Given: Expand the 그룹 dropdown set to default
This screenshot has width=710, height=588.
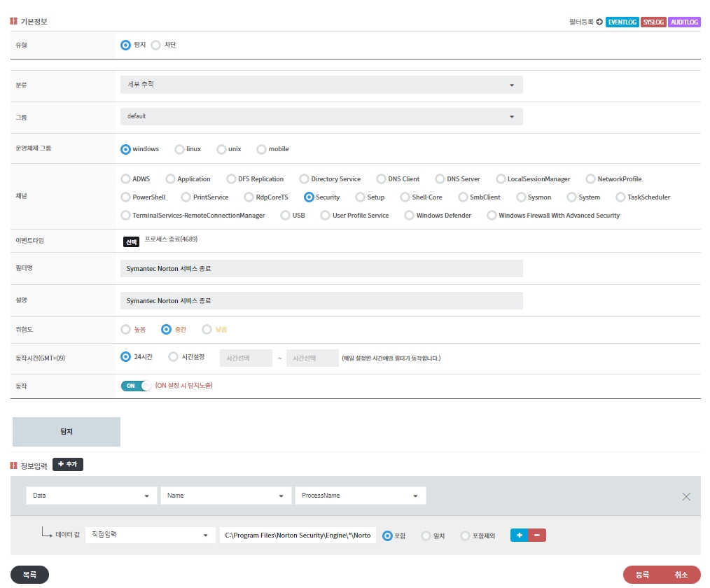Looking at the screenshot, I should click(321, 116).
